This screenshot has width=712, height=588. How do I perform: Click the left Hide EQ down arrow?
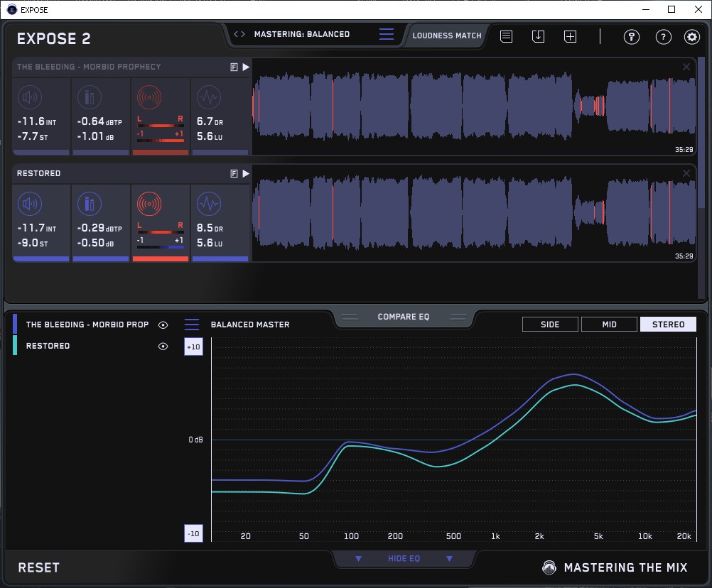click(358, 558)
